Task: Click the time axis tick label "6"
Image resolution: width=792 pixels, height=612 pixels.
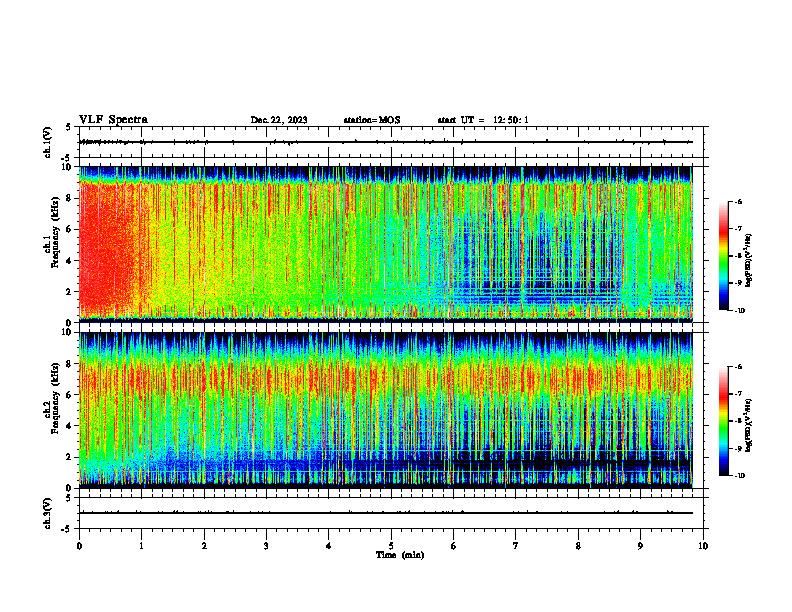Action: click(454, 546)
